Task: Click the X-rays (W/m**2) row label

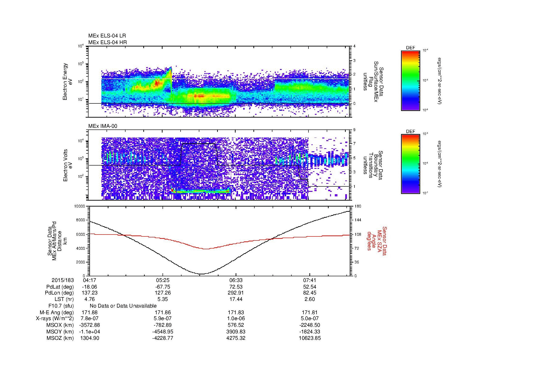Action: [55, 318]
